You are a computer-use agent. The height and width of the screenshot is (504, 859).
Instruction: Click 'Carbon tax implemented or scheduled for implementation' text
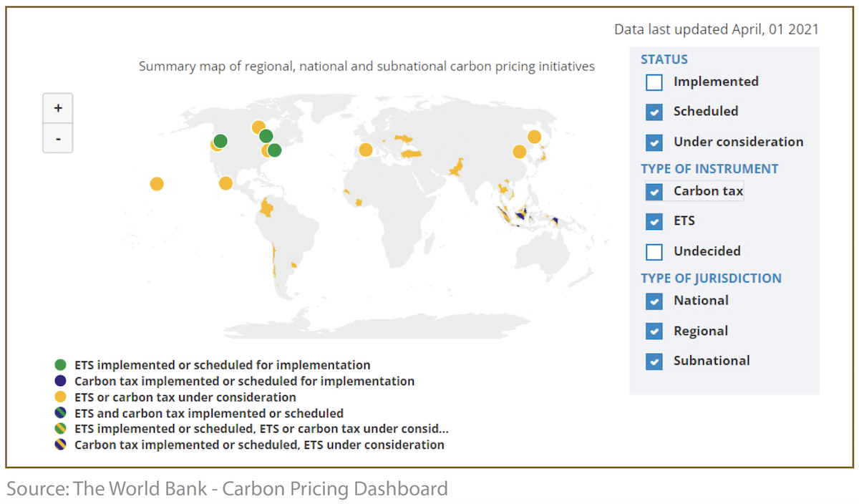click(245, 381)
